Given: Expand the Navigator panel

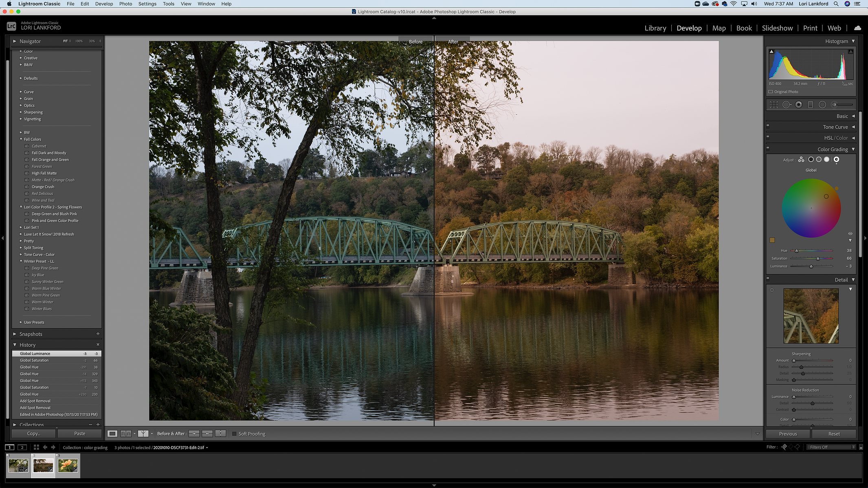Looking at the screenshot, I should pyautogui.click(x=15, y=41).
